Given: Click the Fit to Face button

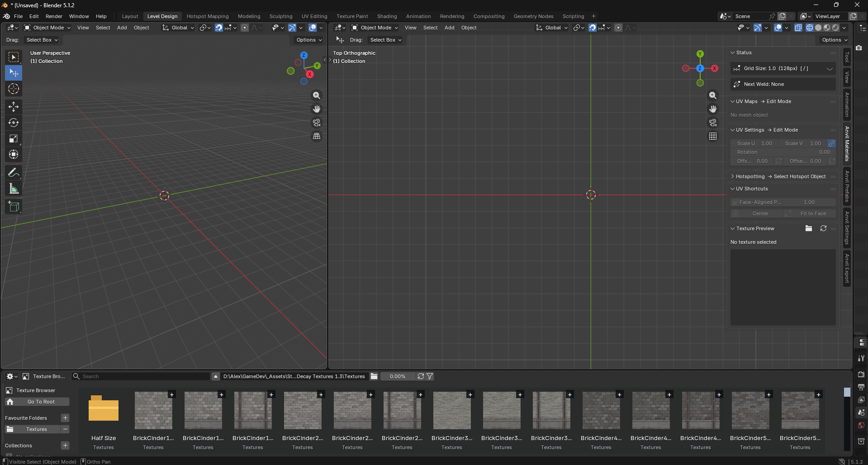Looking at the screenshot, I should pos(810,214).
